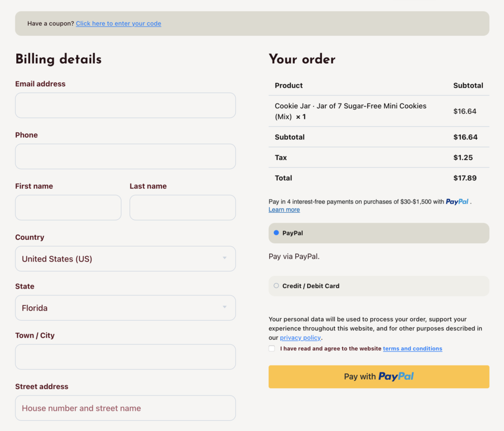The width and height of the screenshot is (504, 431).
Task: Click the PayPal logo in installment message
Action: (x=457, y=201)
